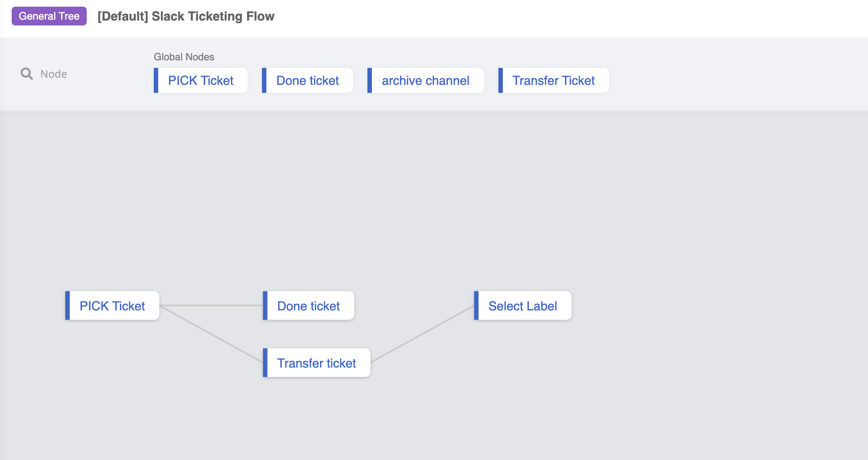Click the search magnifier icon
This screenshot has width=868, height=460.
(27, 74)
